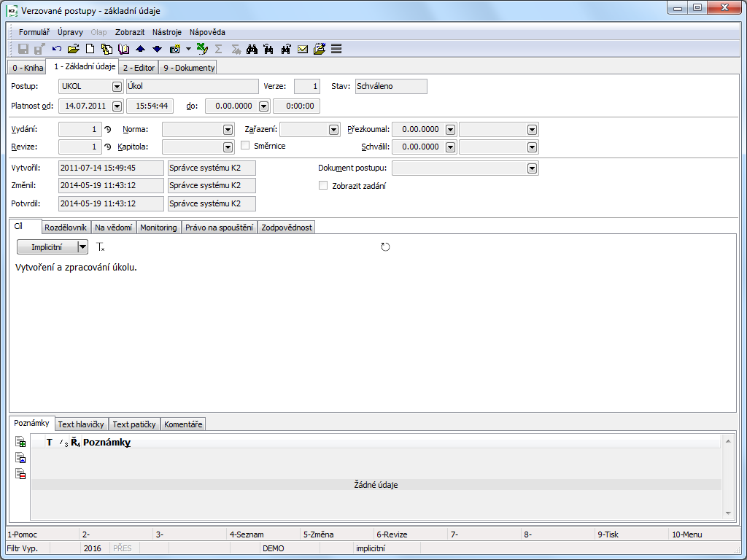Click the open folder toolbar icon
Screen dimensions: 747x560
[x=73, y=50]
